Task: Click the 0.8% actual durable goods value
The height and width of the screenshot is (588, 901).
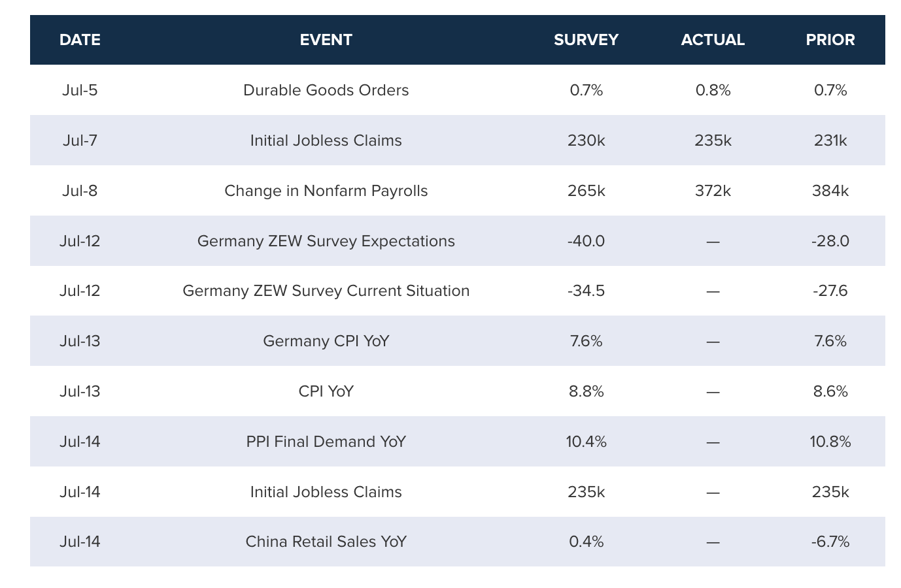Action: pyautogui.click(x=713, y=90)
